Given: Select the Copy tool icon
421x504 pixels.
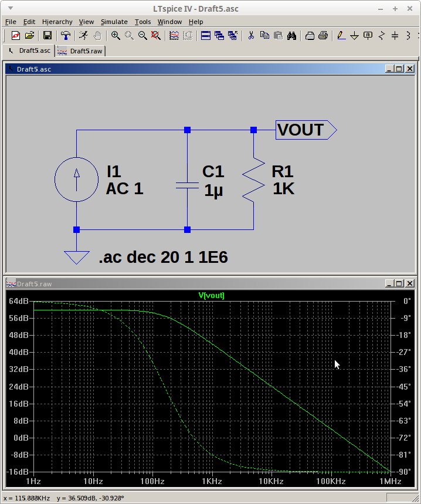Looking at the screenshot, I should click(x=264, y=35).
